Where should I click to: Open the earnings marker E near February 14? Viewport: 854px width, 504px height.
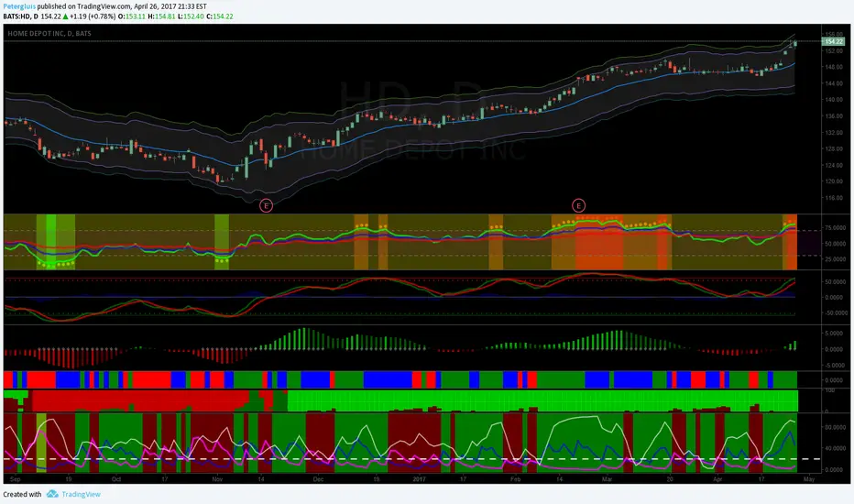pyautogui.click(x=578, y=205)
